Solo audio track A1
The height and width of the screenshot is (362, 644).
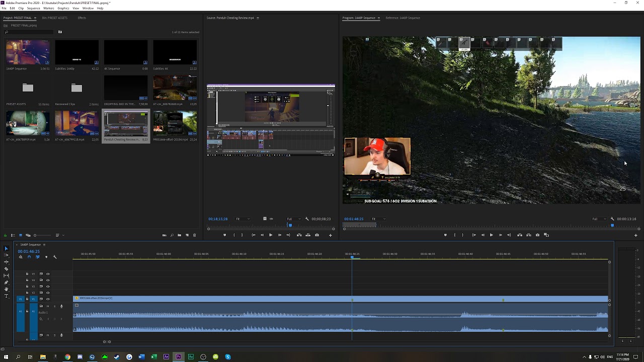tap(55, 306)
